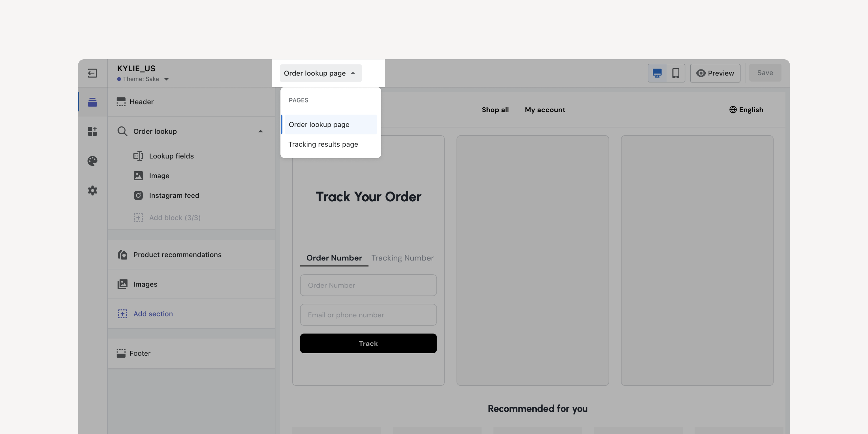
Task: Open the Sections panel icon
Action: [x=92, y=102]
